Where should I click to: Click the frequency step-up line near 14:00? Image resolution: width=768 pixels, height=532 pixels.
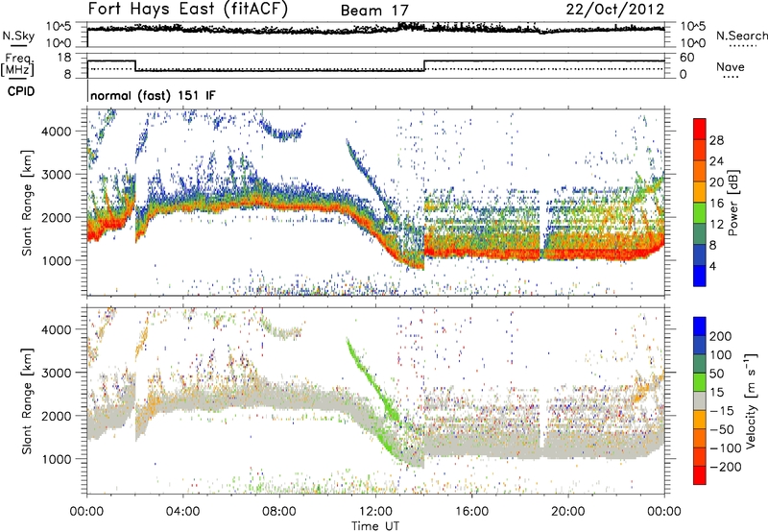coord(424,65)
